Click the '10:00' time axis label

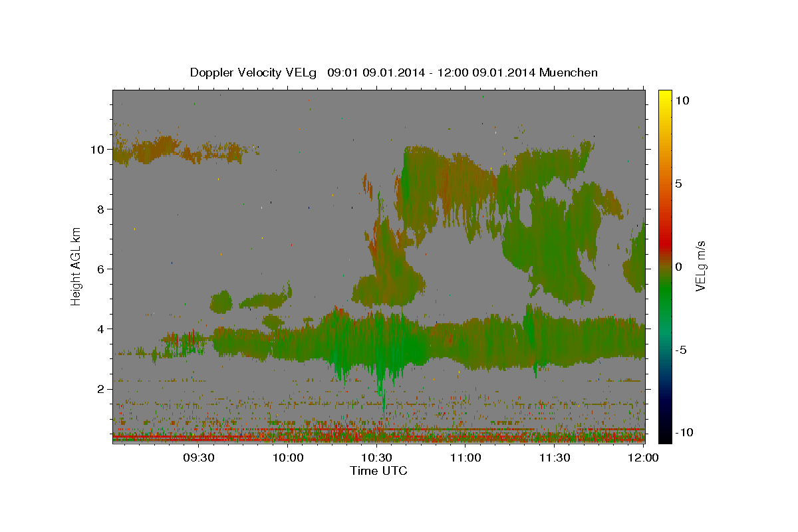point(288,458)
